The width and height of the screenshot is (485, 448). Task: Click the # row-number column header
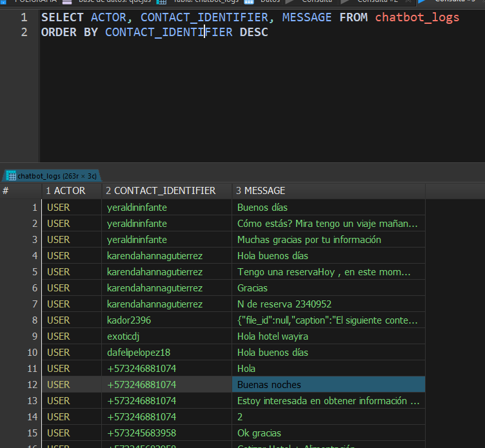click(x=6, y=191)
